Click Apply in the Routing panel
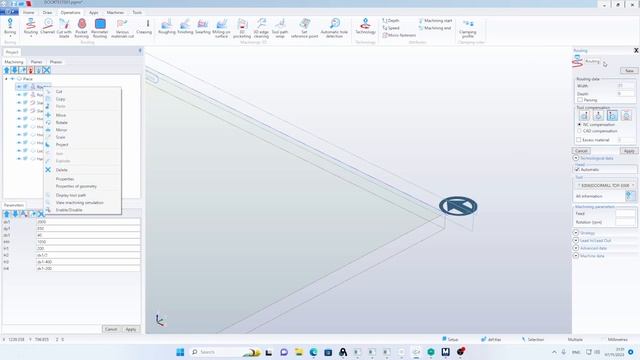Viewport: 640px width, 360px height. (x=629, y=151)
